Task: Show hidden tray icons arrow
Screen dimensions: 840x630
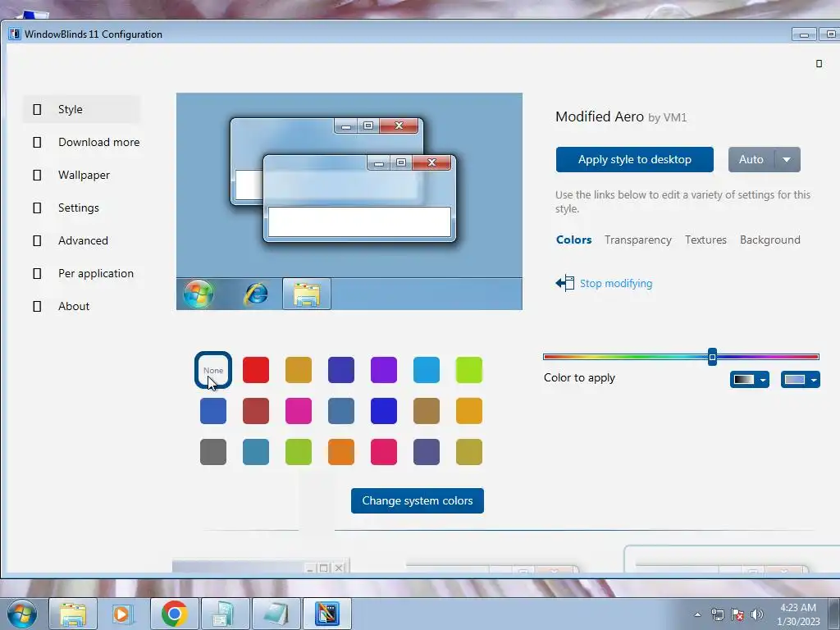Action: pos(697,614)
